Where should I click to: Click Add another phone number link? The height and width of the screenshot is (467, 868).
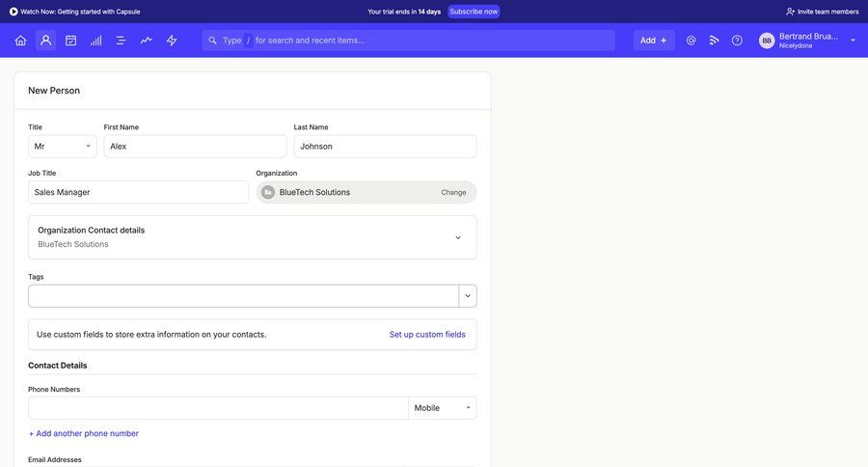tap(84, 434)
